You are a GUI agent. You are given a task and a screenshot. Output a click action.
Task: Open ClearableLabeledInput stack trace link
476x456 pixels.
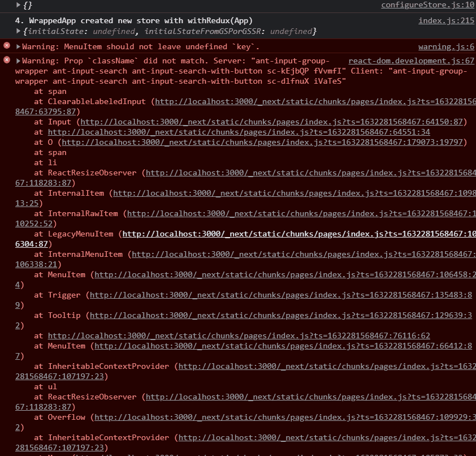click(315, 102)
